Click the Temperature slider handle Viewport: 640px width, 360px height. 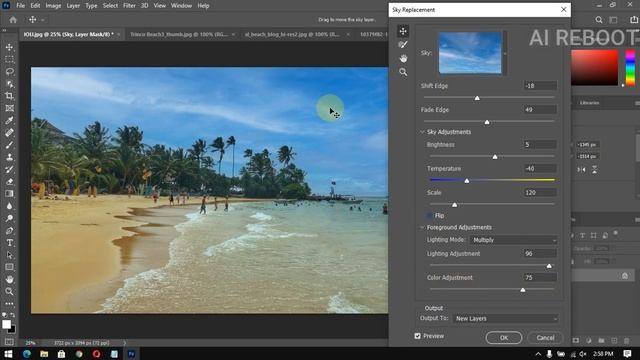pos(467,180)
